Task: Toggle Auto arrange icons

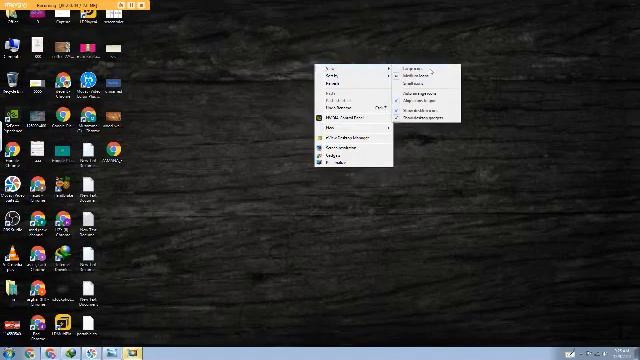Action: click(x=427, y=93)
